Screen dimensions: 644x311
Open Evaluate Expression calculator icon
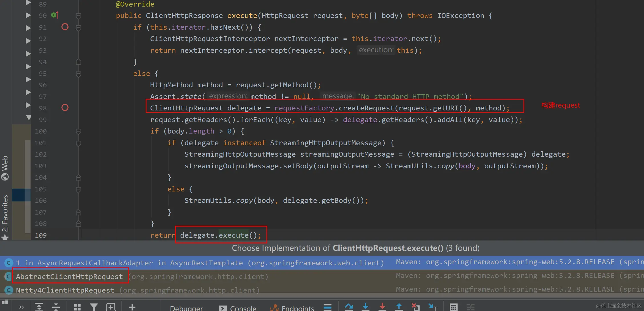[x=454, y=307]
